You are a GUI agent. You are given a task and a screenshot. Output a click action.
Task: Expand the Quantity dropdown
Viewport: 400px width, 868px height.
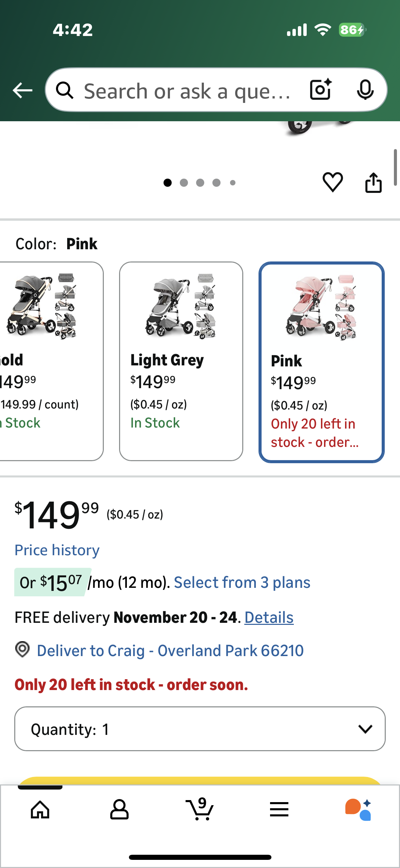[x=200, y=729]
